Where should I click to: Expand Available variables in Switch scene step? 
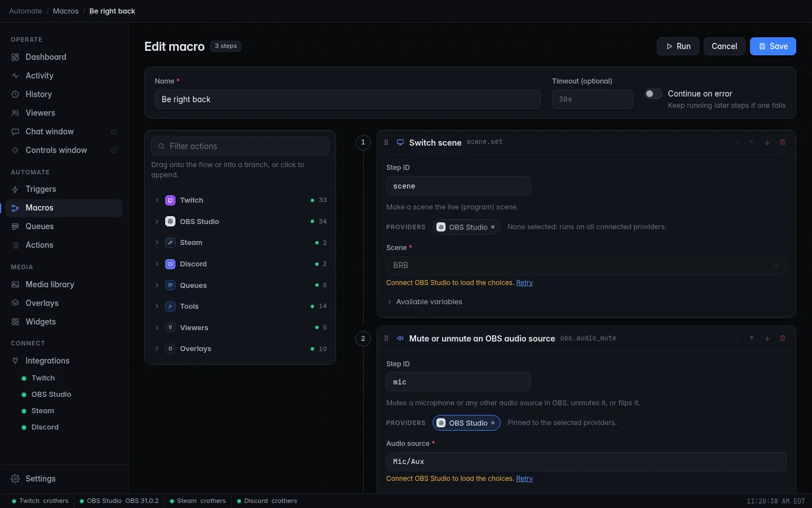[x=425, y=302]
